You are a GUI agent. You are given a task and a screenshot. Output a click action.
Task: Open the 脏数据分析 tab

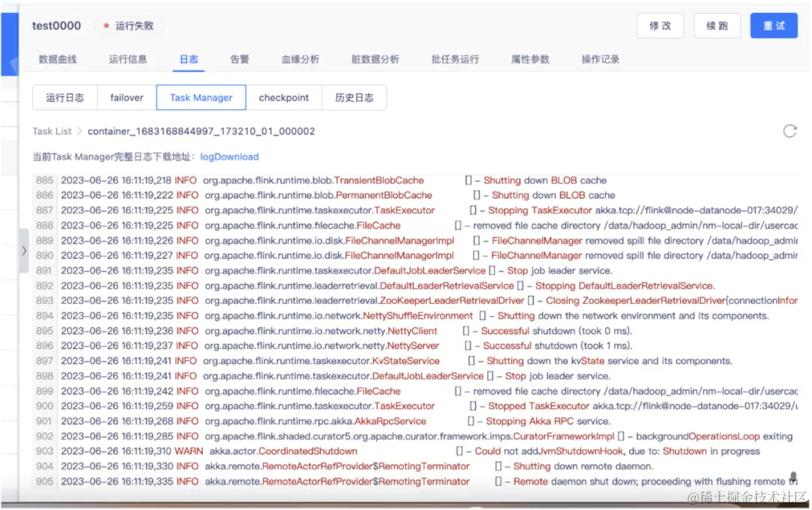[x=375, y=59]
